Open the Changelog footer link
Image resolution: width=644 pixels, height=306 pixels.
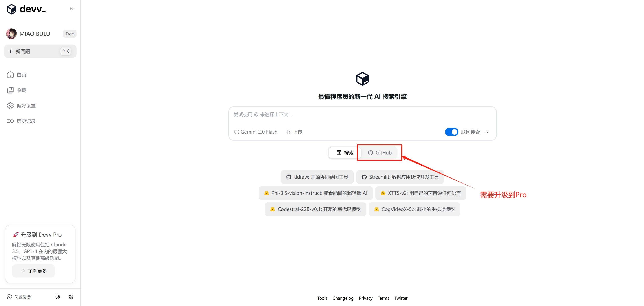click(x=343, y=298)
